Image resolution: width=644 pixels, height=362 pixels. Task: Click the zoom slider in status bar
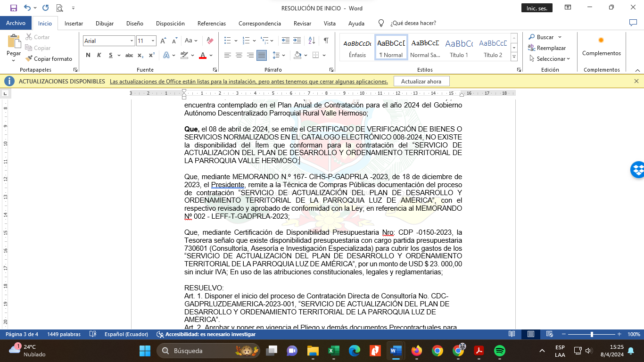point(592,334)
